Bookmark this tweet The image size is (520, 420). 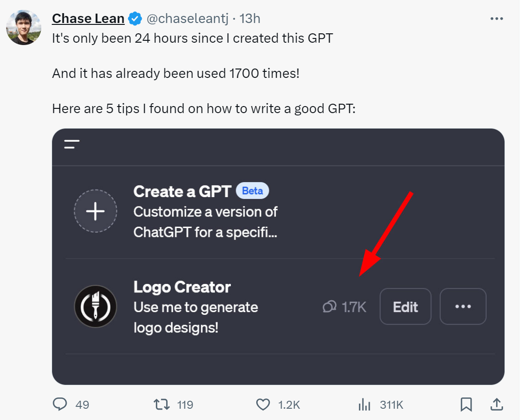[466, 405]
